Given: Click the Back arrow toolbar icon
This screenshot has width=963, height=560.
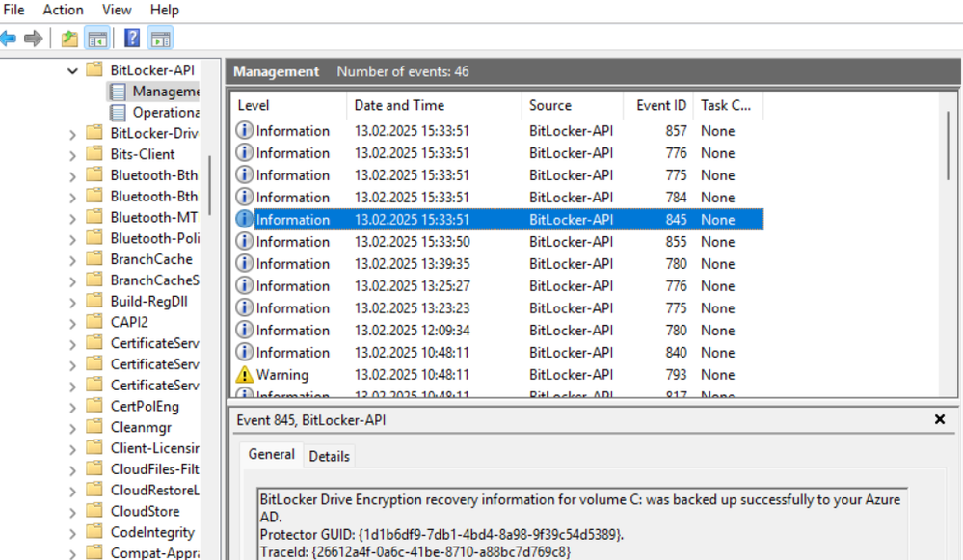Looking at the screenshot, I should pyautogui.click(x=8, y=39).
